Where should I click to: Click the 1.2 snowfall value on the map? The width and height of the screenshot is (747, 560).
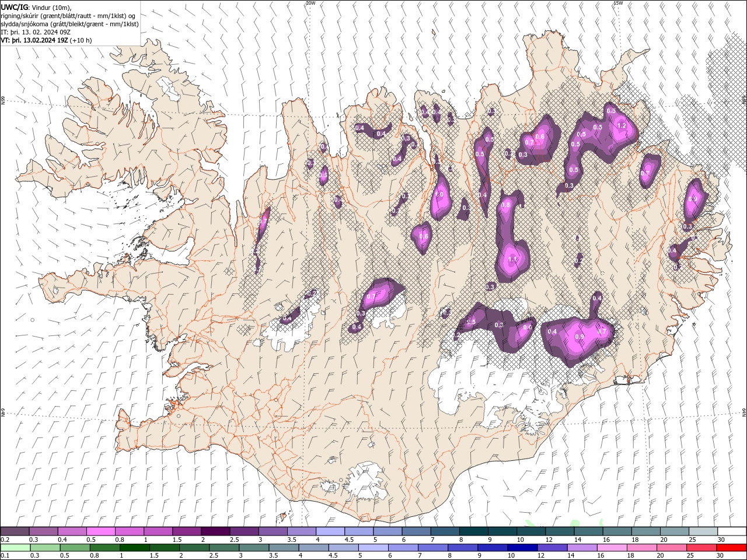point(621,125)
